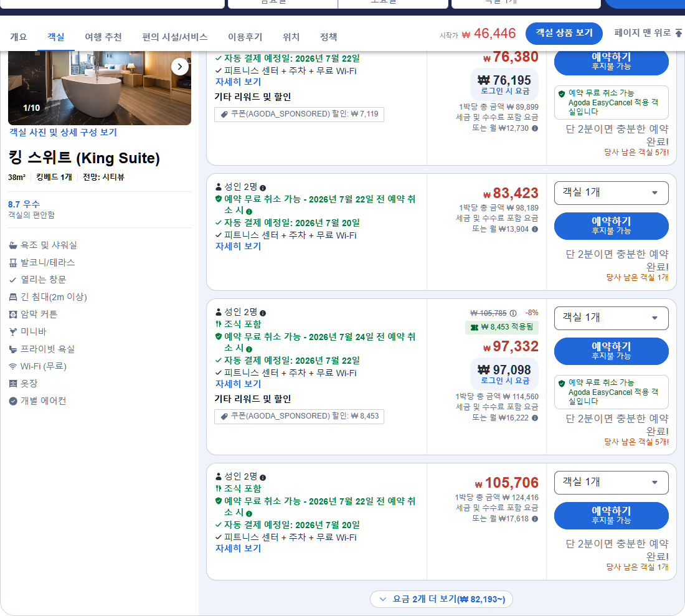Click the private bathroom icon
Image resolution: width=685 pixels, height=616 pixels.
[13, 349]
